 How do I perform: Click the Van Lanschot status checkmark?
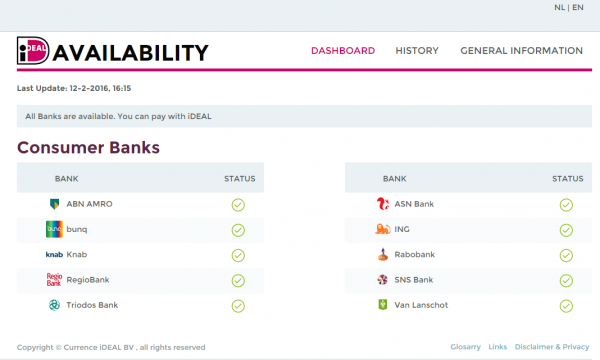pos(566,306)
